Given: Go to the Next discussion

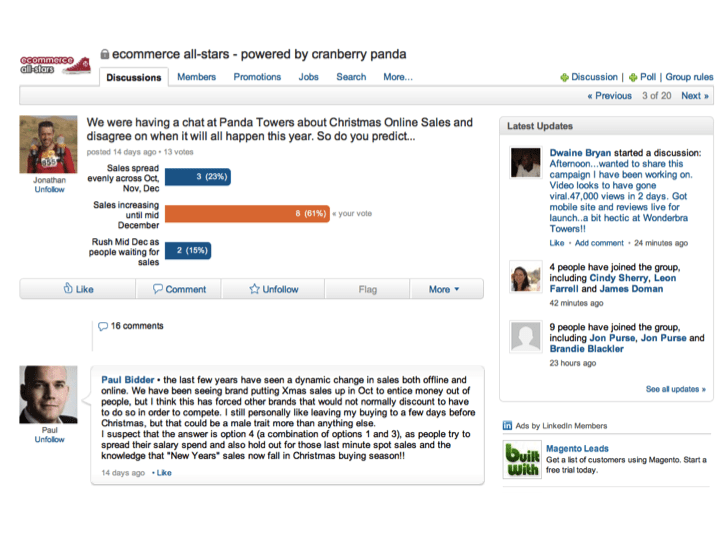Looking at the screenshot, I should coord(694,96).
